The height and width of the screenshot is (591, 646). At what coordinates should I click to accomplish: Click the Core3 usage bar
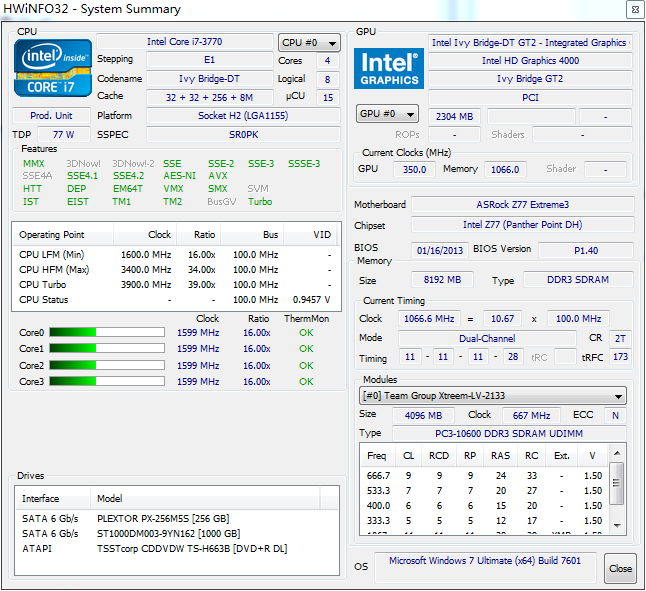click(x=107, y=381)
